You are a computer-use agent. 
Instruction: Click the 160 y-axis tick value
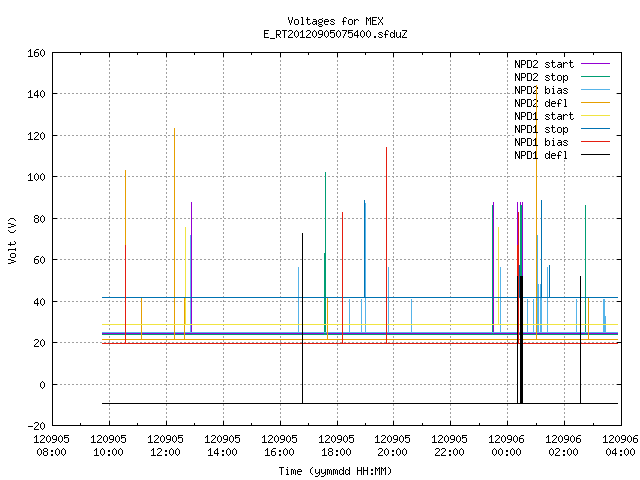(36, 53)
